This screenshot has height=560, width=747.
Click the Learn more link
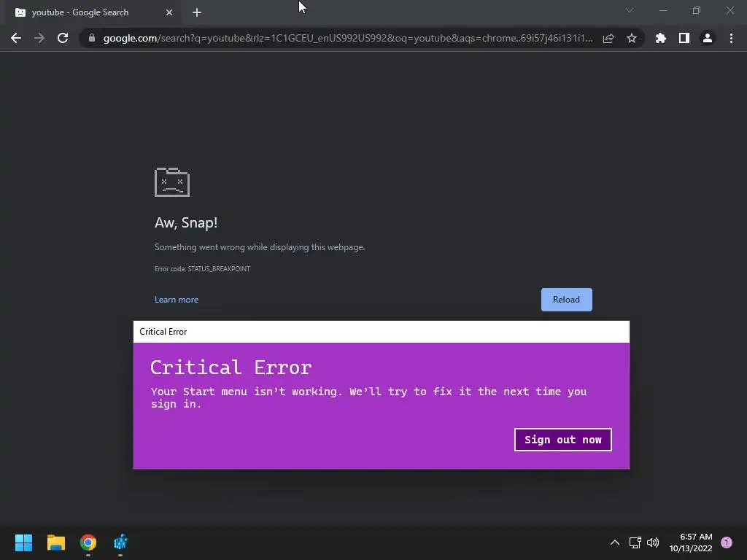pos(177,300)
